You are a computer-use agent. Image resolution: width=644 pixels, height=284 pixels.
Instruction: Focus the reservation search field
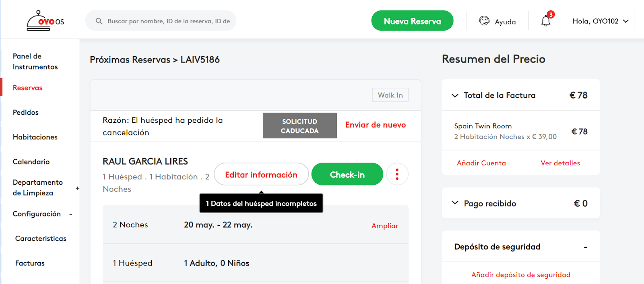pos(161,21)
